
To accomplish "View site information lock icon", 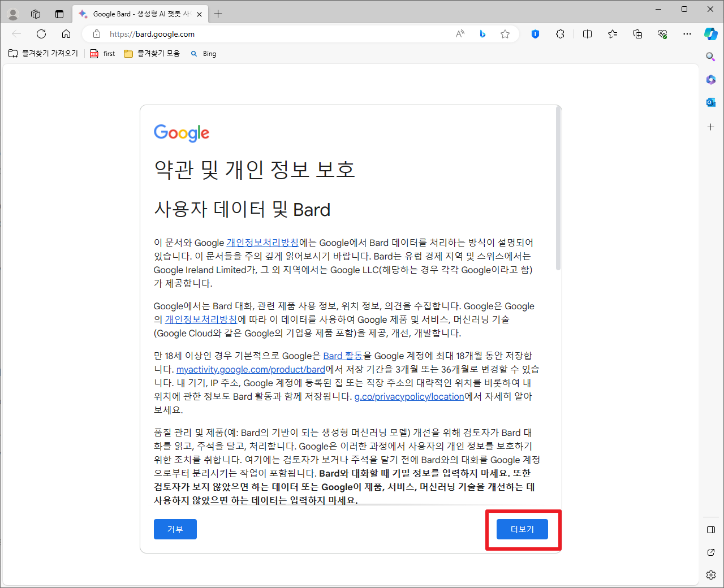I will (x=97, y=34).
